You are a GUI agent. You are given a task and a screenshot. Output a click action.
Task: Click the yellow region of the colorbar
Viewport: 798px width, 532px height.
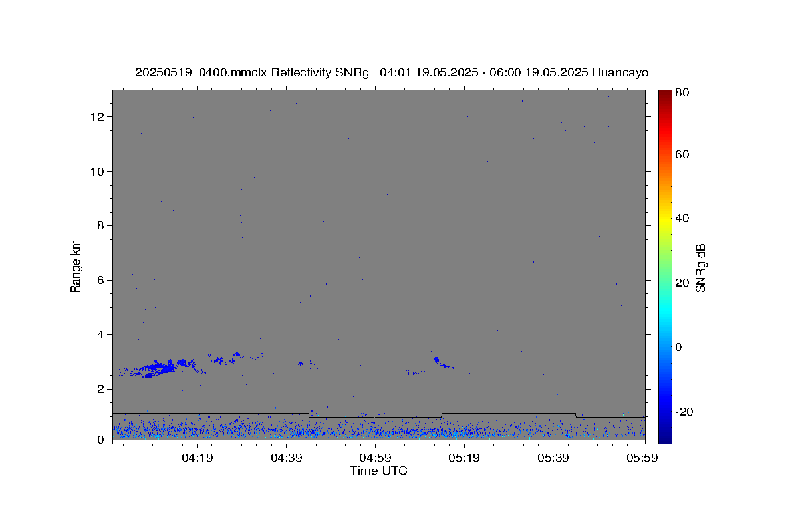click(x=665, y=218)
